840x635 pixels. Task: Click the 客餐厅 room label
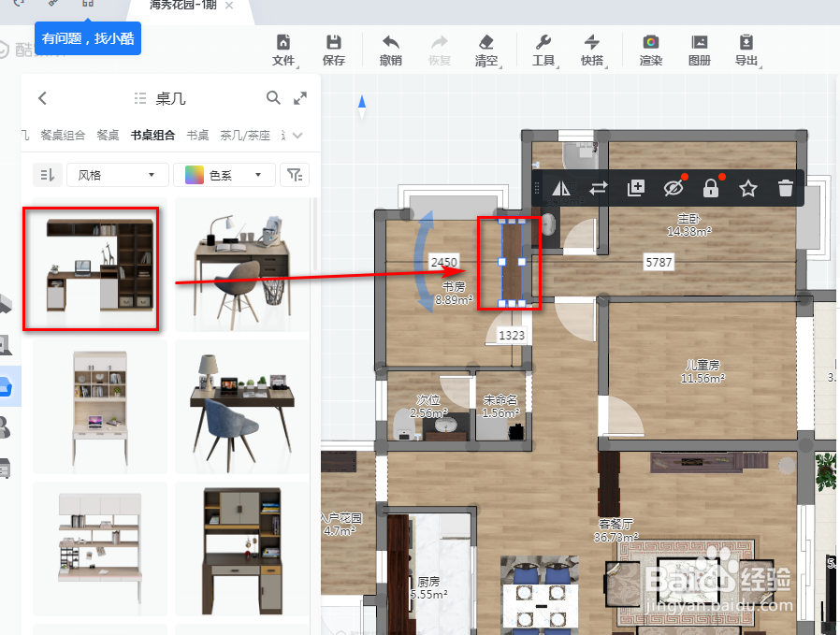click(x=616, y=524)
